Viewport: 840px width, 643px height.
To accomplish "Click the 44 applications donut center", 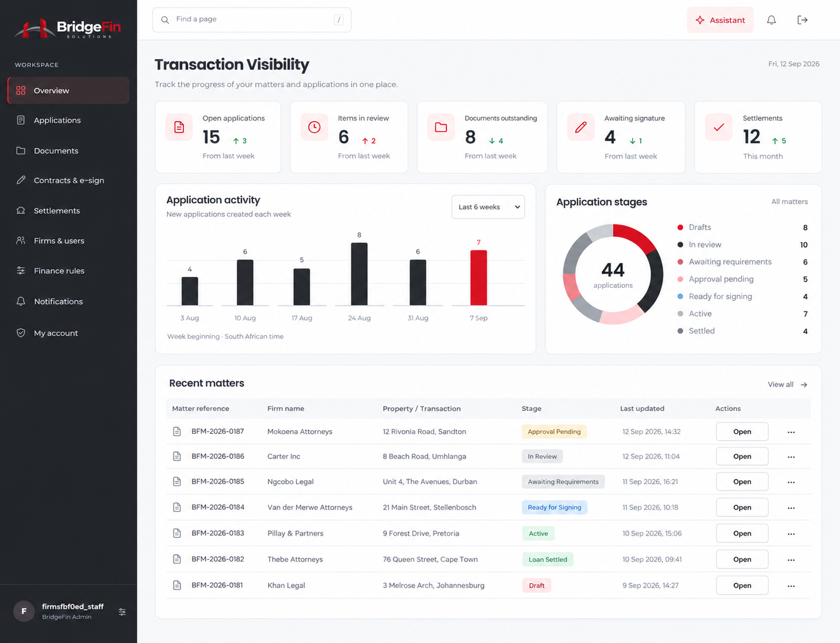I will pyautogui.click(x=613, y=275).
